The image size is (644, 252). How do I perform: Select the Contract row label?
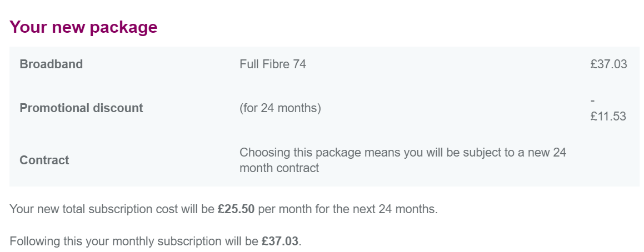[44, 160]
